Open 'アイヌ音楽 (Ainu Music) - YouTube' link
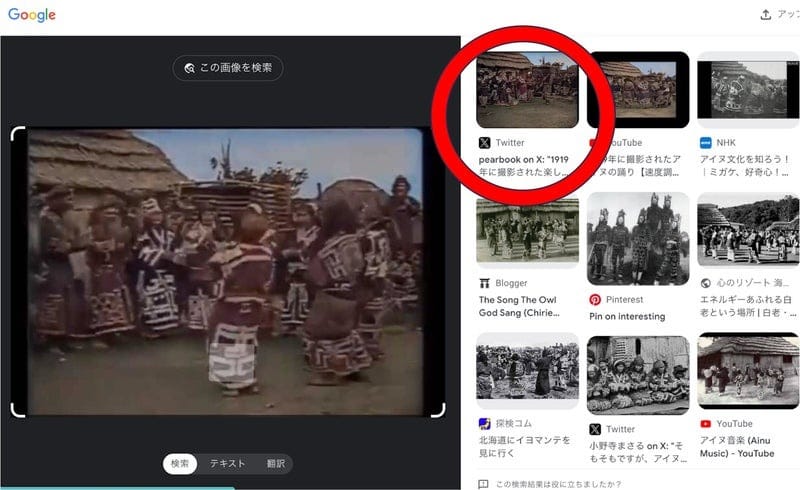Viewport: 800px width, 490px height. coord(737,447)
